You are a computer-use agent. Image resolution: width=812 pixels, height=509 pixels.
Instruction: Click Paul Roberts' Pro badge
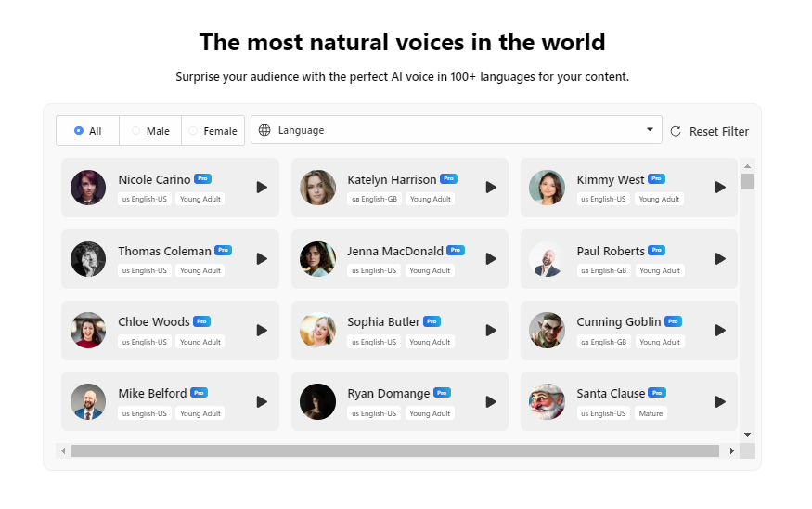click(657, 251)
